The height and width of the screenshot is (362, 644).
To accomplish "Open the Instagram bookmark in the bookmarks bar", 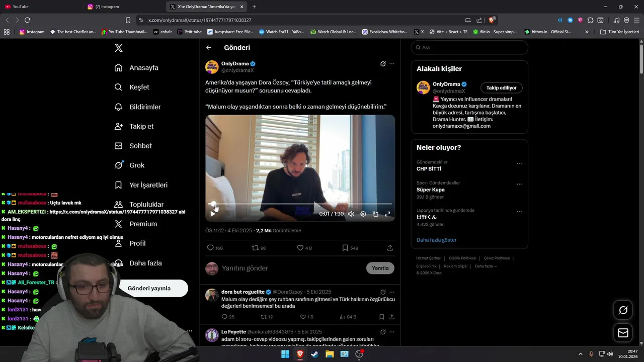I will [x=32, y=32].
